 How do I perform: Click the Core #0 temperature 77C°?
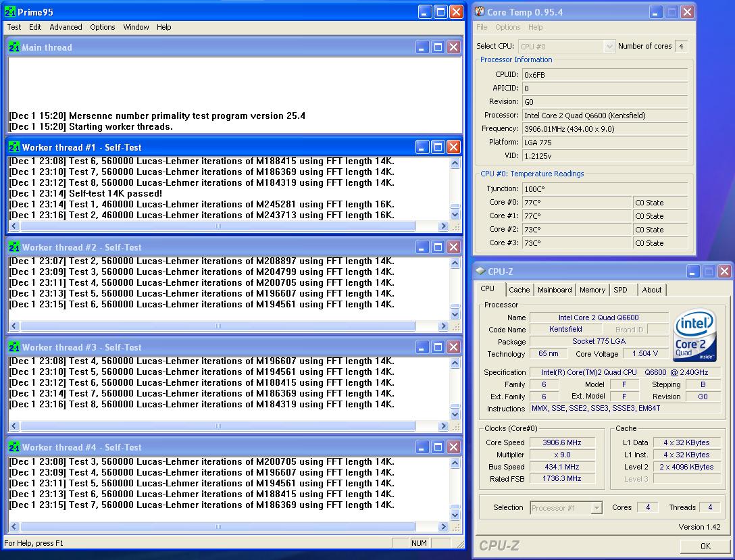pyautogui.click(x=577, y=203)
